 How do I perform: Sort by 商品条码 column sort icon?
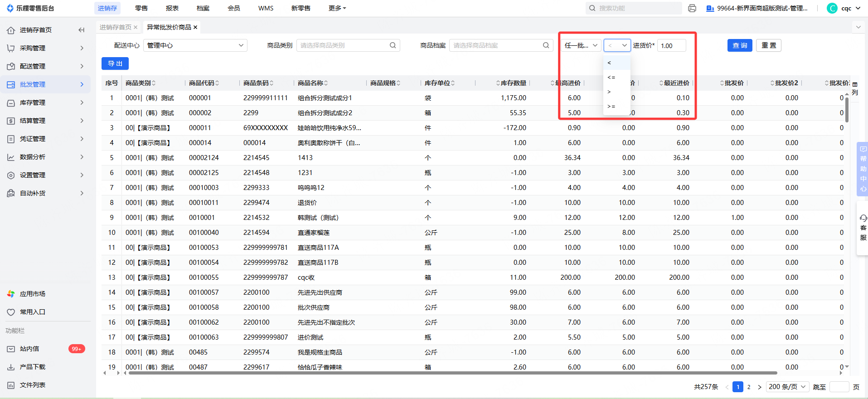pyautogui.click(x=272, y=83)
